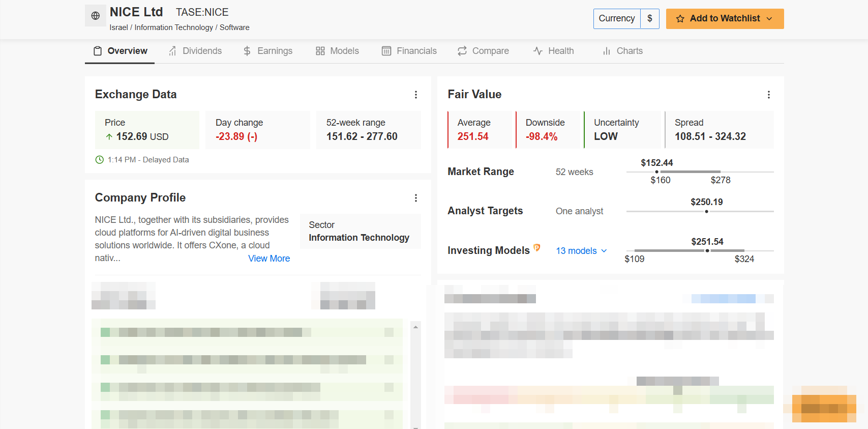Screen dimensions: 868x429
Task: Open Exchange Data three-dot menu
Action: pos(416,95)
